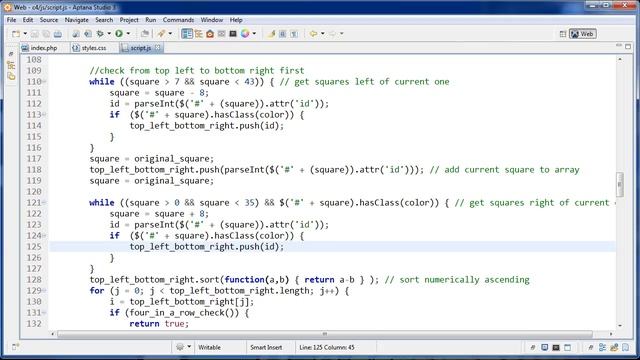Click the color wheel themes icon
This screenshot has height=360, width=640.
245,34
